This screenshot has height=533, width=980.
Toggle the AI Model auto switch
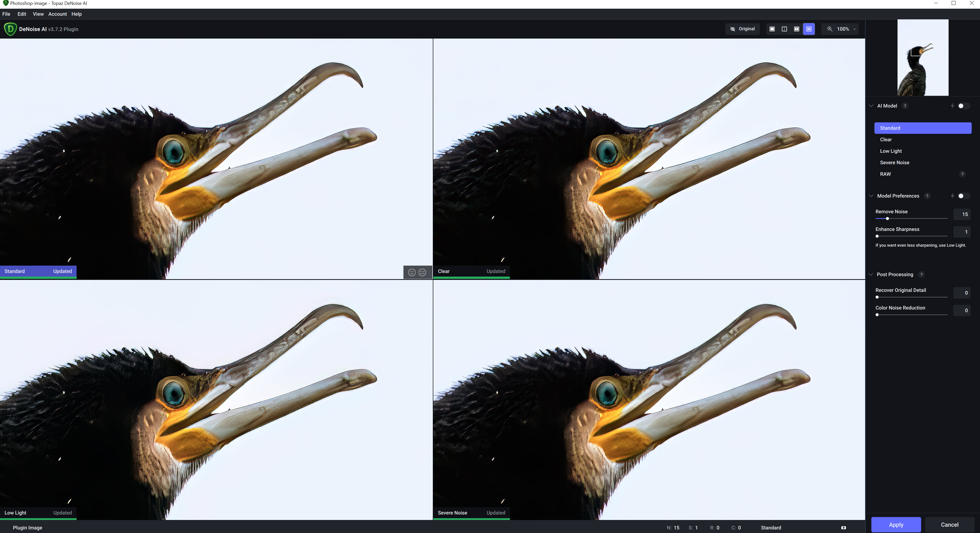click(x=964, y=106)
